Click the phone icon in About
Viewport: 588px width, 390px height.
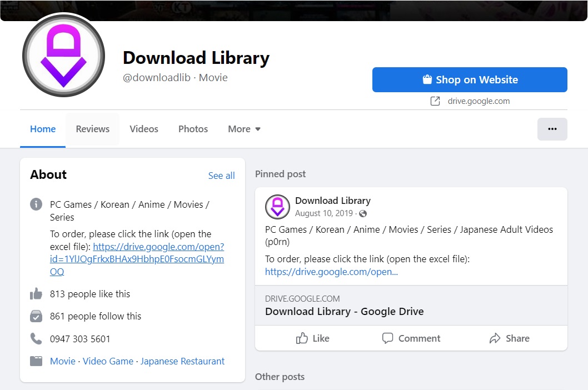click(36, 339)
